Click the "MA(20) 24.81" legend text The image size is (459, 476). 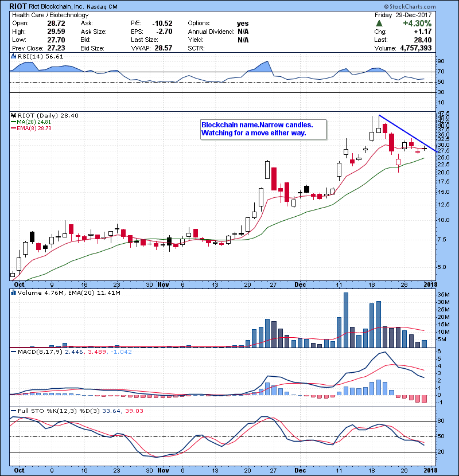coord(34,122)
